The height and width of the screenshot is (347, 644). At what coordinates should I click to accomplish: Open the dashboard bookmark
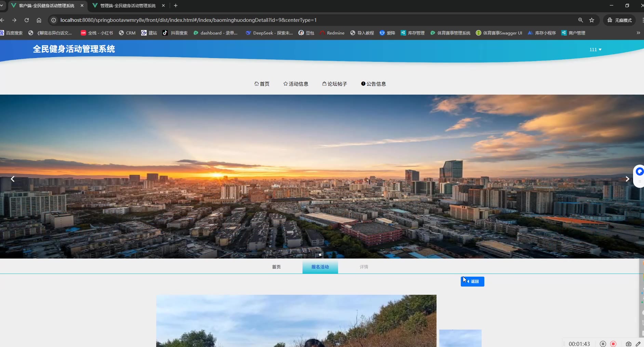[215, 33]
